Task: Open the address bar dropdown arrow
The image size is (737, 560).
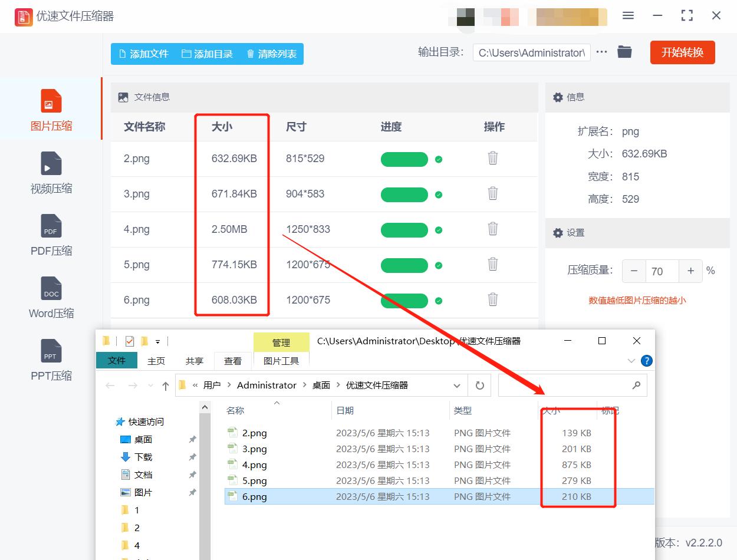Action: (457, 385)
